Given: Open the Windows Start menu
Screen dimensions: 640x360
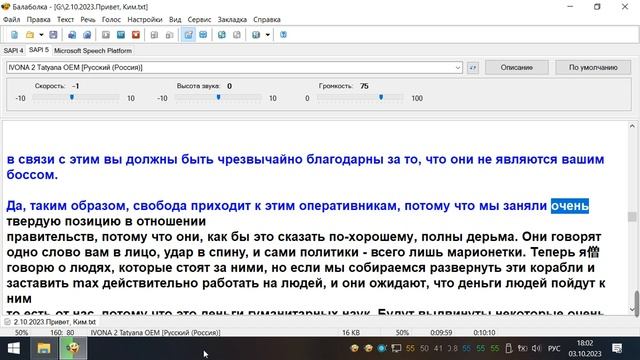Looking at the screenshot, I should (13, 349).
